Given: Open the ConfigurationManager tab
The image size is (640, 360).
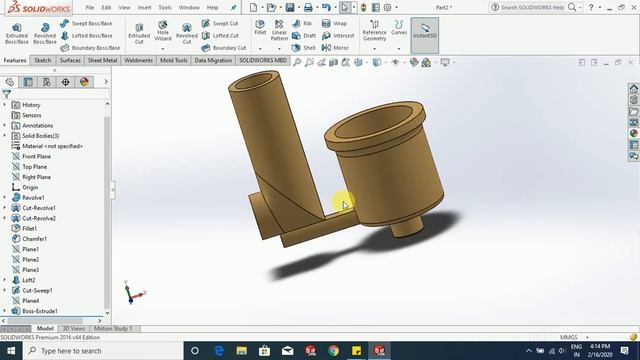Looking at the screenshot, I should (47, 82).
